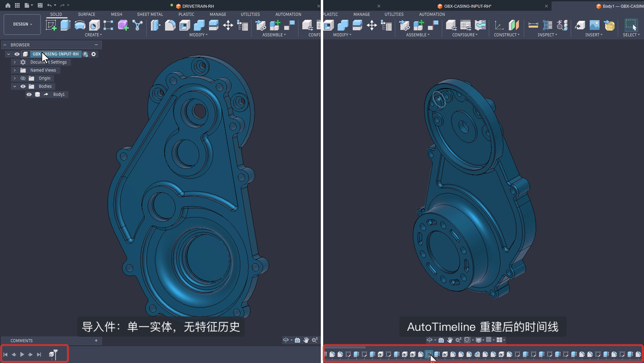This screenshot has width=644, height=363.
Task: Jump to timeline beginning in DRIVETRAIN-RH window
Action: (5, 355)
